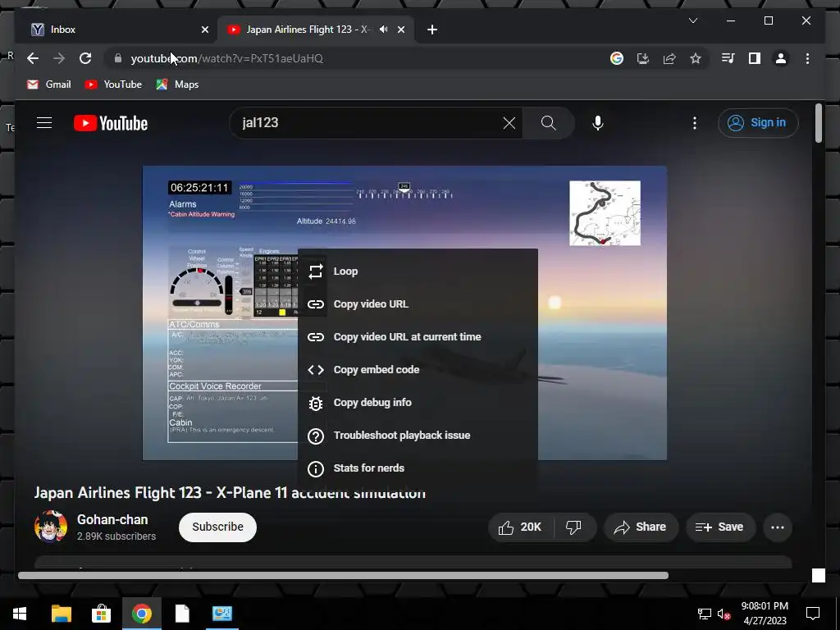Open YouTube settings three-dot menu

click(695, 123)
